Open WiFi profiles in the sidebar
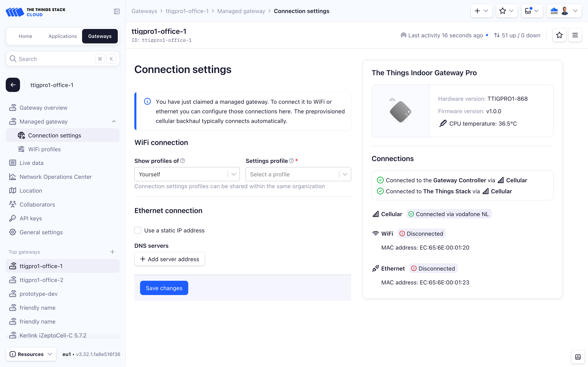588x367 pixels. click(x=45, y=149)
